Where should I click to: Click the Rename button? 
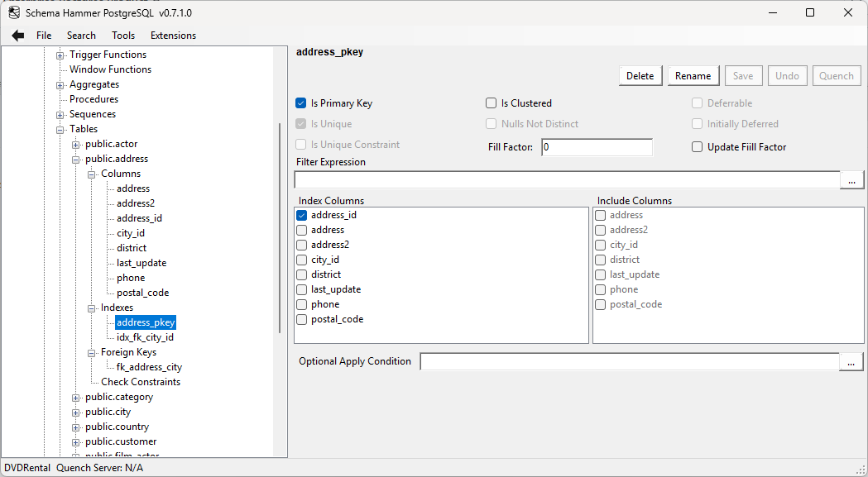(693, 75)
